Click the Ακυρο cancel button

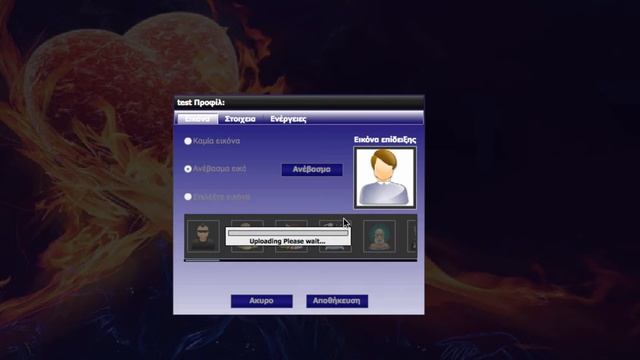(x=262, y=301)
